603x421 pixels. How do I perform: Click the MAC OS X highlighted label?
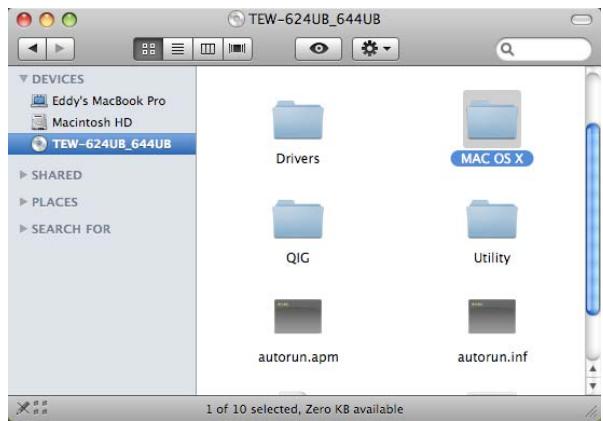[x=492, y=158]
